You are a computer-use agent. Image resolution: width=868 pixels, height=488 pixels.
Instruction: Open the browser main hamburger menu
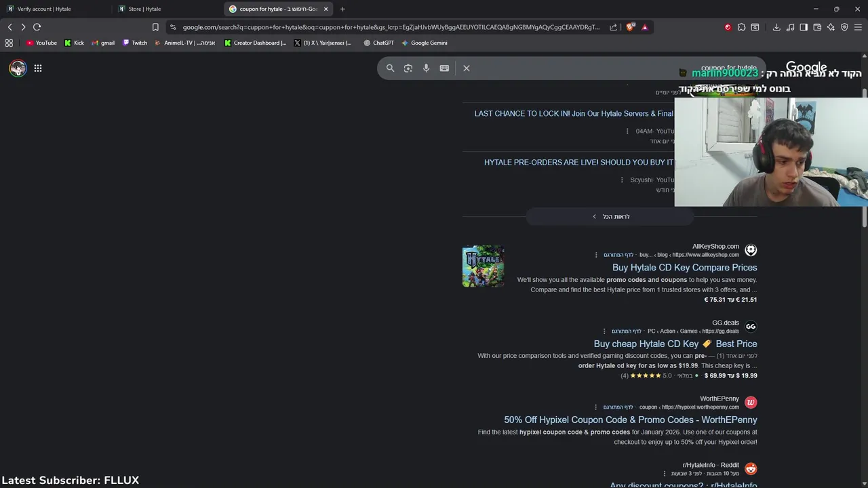coord(858,27)
